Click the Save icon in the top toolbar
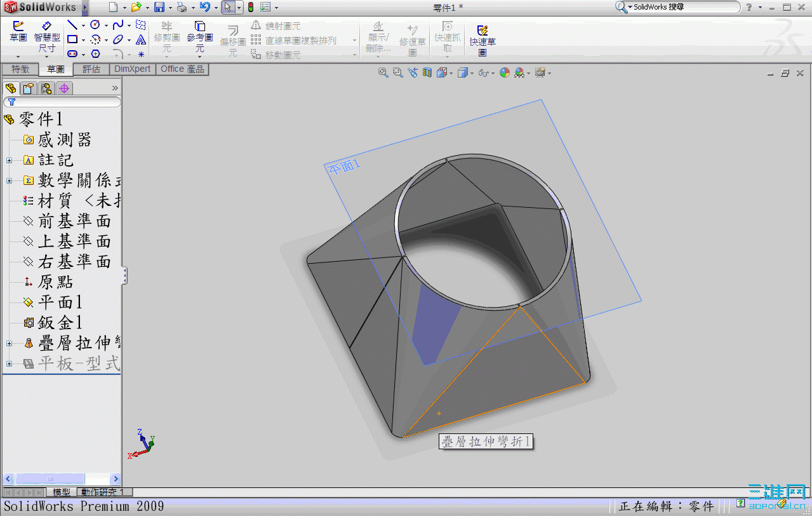 tap(159, 8)
